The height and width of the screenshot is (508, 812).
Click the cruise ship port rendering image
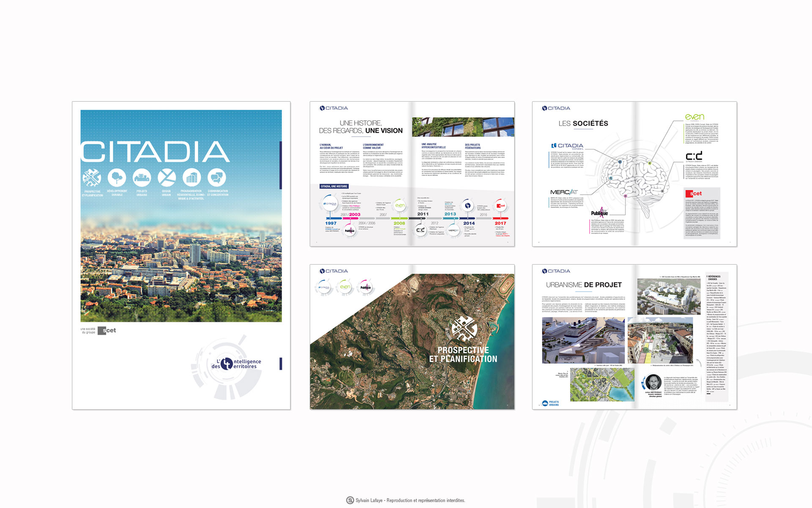583,340
